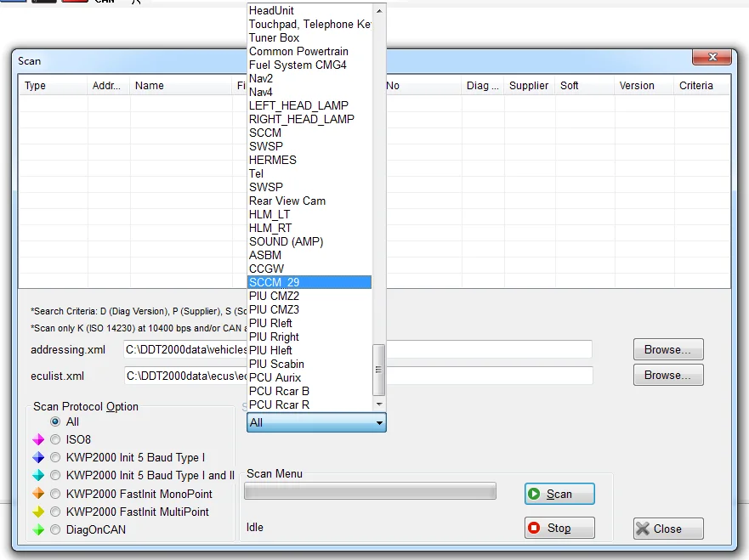The width and height of the screenshot is (749, 560).
Task: Browse for the eculist.xml file
Action: click(x=668, y=376)
